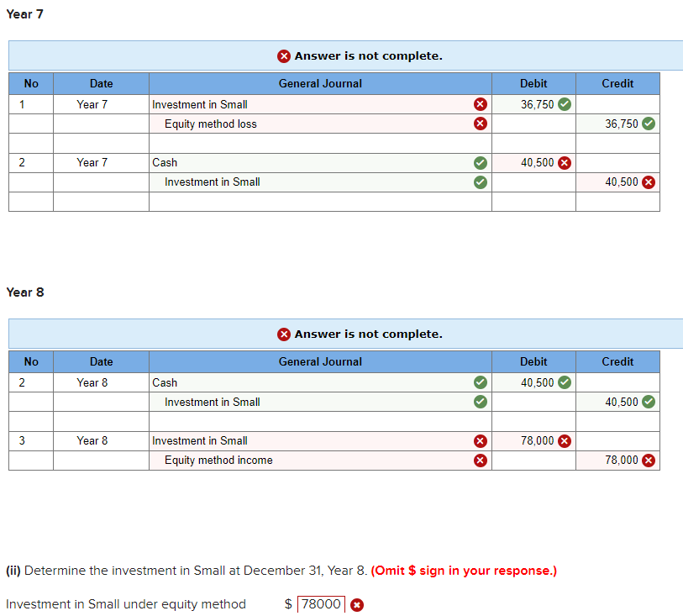
Task: Click the green check beside Cash Year 8
Action: coord(480,382)
